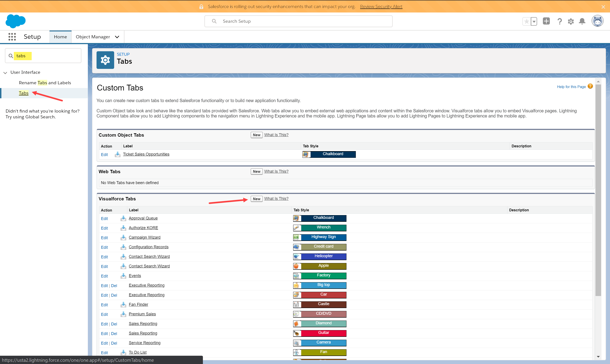Click the Helicopter tab style icon
Image resolution: width=610 pixels, height=364 pixels.
click(296, 256)
